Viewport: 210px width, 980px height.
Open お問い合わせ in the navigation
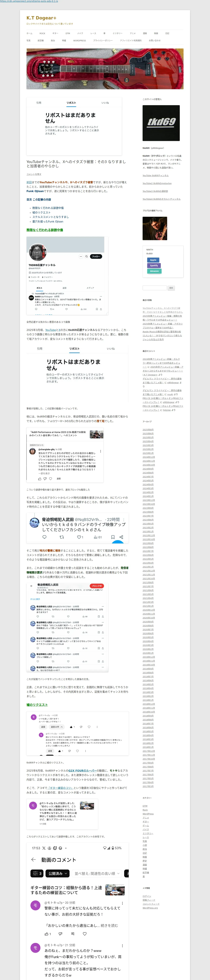(155, 40)
